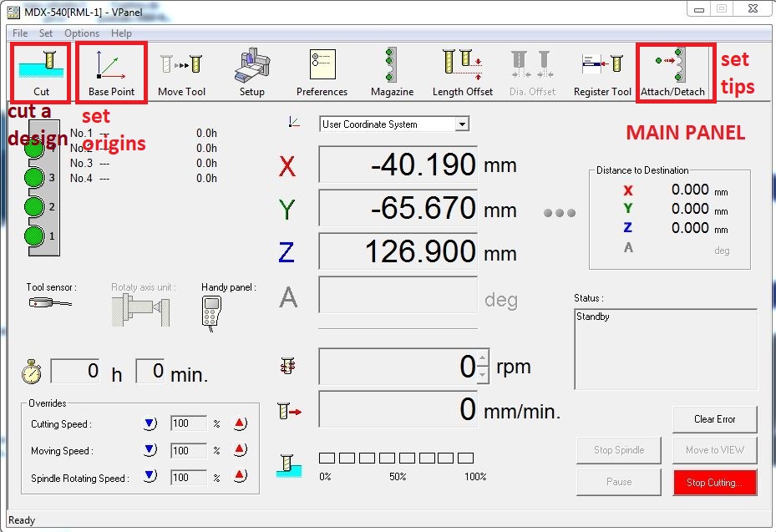Select magazine slot 3 green indicator
Image resolution: width=776 pixels, height=532 pixels.
34,178
